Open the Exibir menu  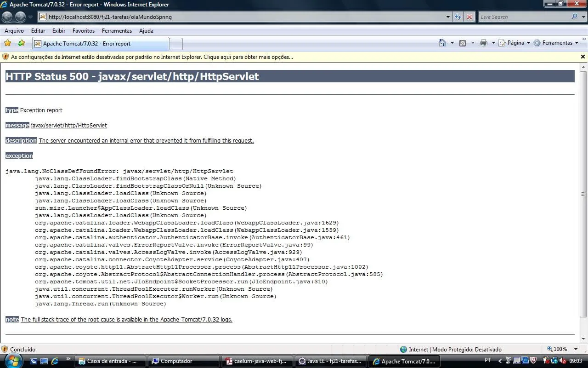(x=59, y=31)
